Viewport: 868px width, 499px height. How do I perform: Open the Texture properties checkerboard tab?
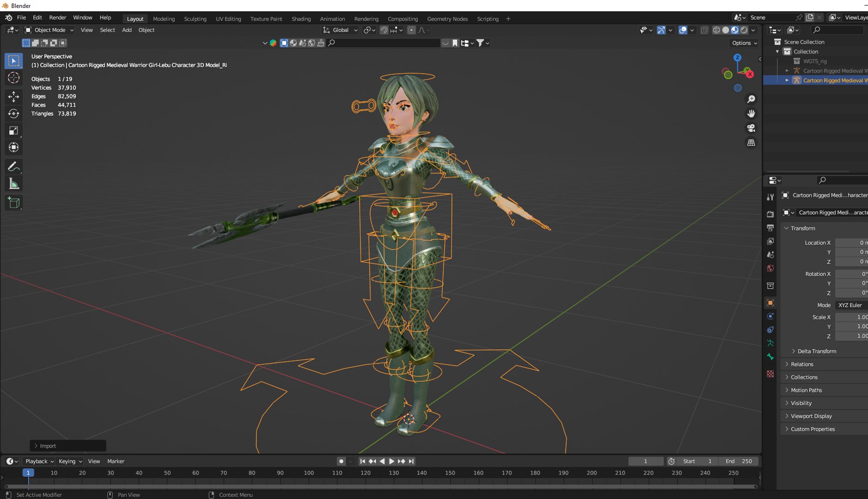(x=770, y=374)
